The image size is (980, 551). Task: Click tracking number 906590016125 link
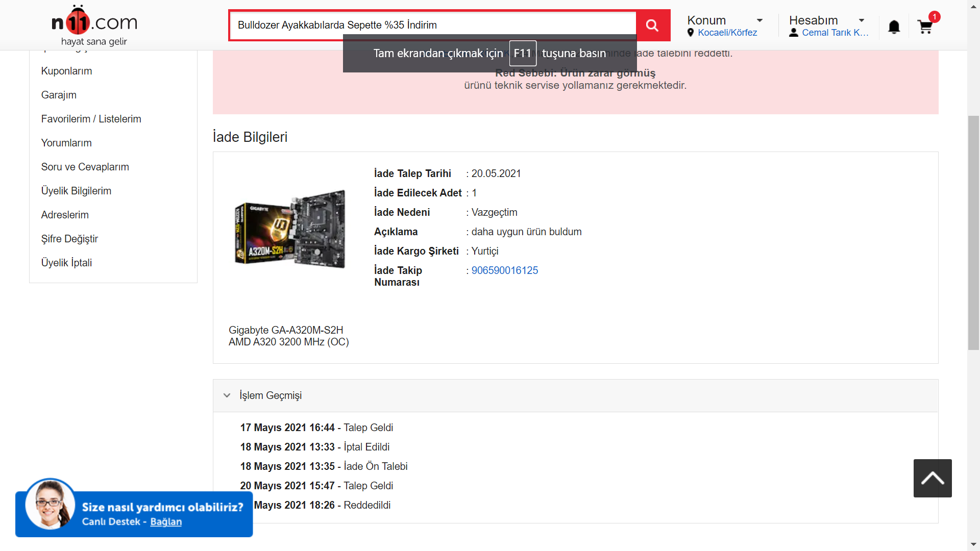pos(504,270)
